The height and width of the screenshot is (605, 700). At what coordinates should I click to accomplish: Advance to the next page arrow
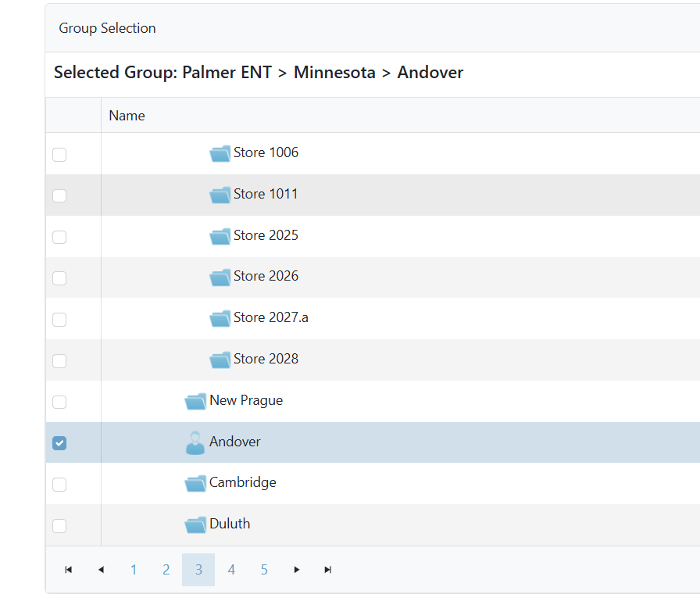pyautogui.click(x=296, y=570)
